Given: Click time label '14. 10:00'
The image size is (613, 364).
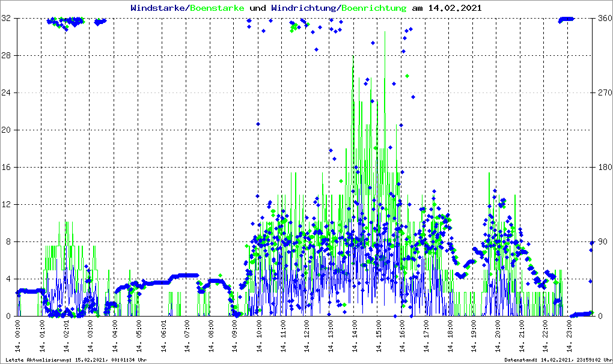Looking at the screenshot, I should pos(258,336).
